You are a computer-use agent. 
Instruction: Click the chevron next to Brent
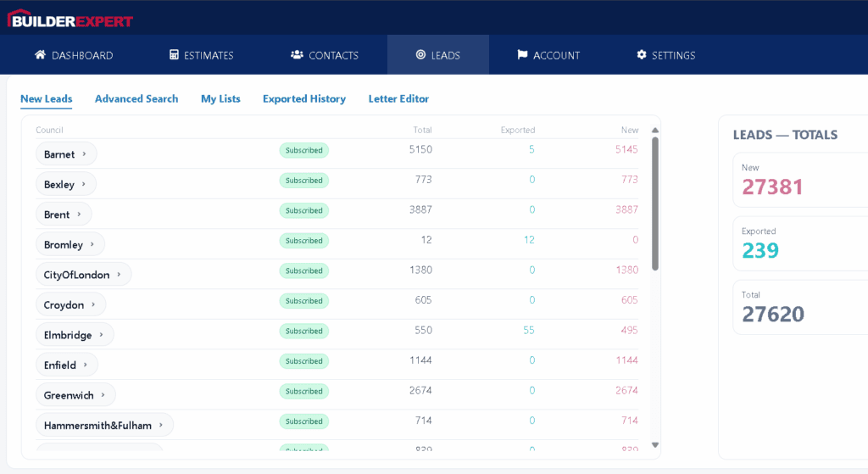[x=79, y=215]
